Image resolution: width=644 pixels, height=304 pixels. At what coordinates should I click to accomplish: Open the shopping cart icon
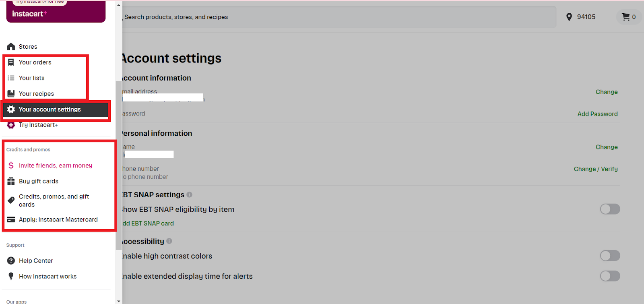click(626, 17)
